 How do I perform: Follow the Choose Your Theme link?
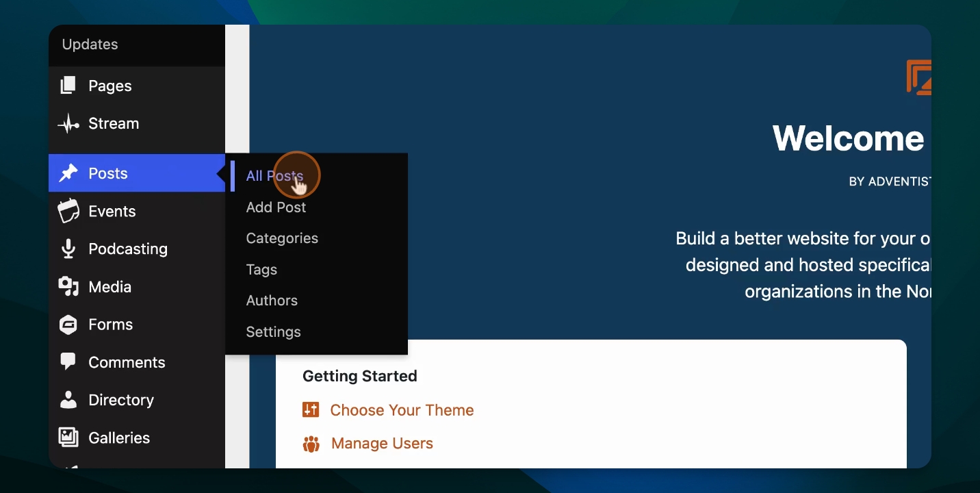click(402, 410)
